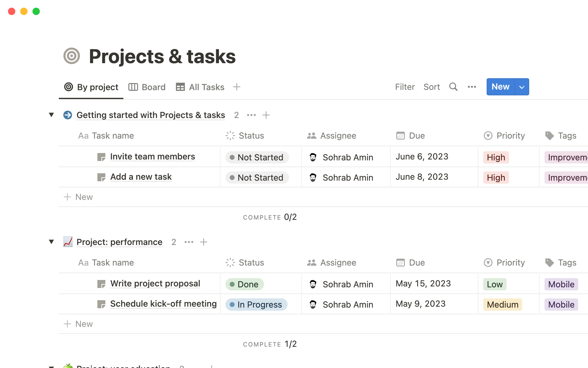Viewport: 588px width, 368px height.
Task: Add item to Project: performance with plus
Action: point(204,242)
